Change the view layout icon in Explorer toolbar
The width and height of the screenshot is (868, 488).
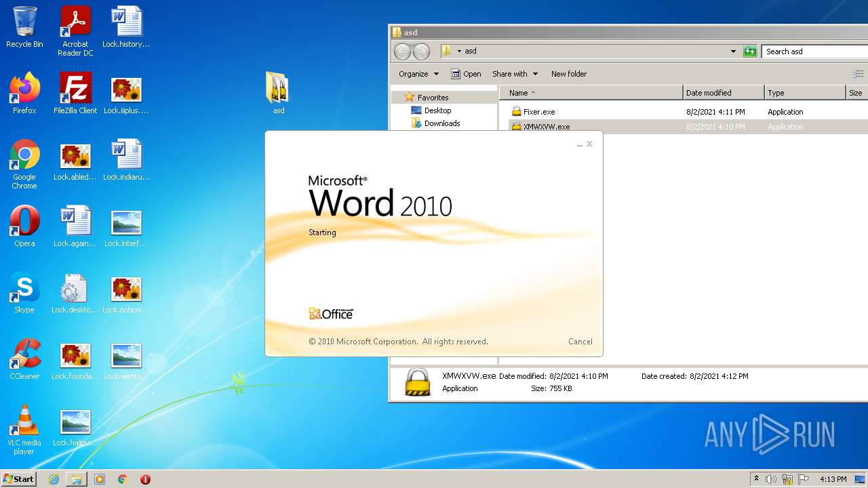[858, 74]
